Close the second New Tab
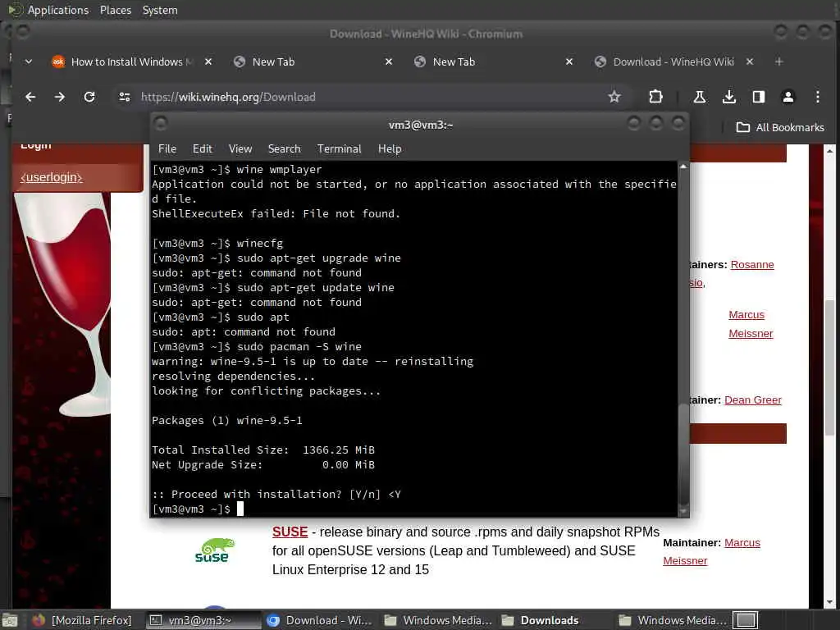 coord(569,62)
